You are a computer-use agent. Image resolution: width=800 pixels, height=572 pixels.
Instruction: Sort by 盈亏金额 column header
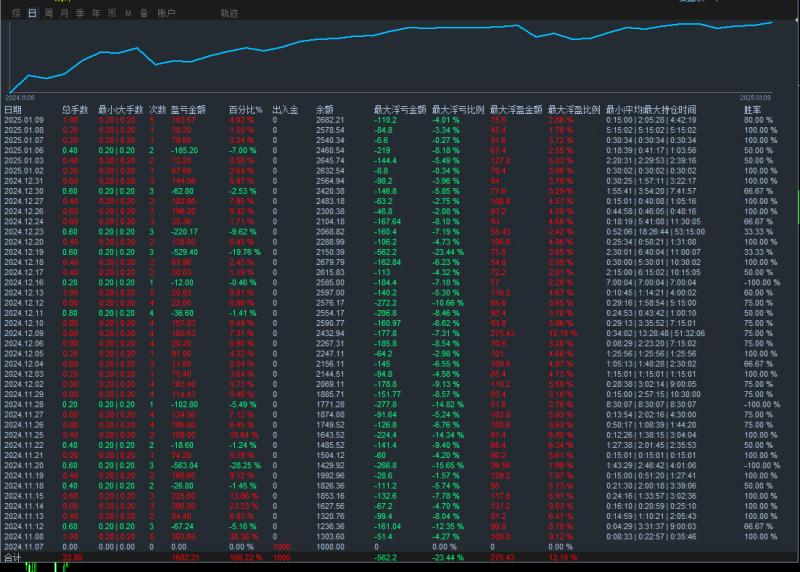(x=188, y=109)
